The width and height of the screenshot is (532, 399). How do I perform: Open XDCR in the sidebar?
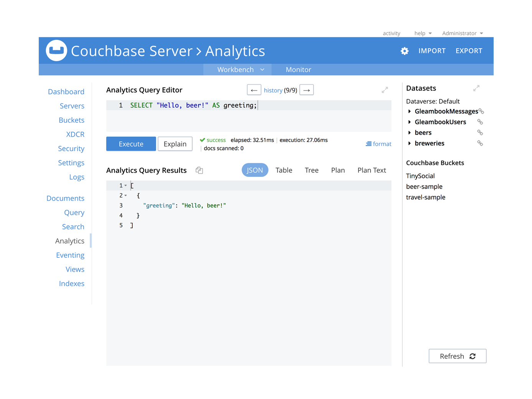pyautogui.click(x=75, y=134)
